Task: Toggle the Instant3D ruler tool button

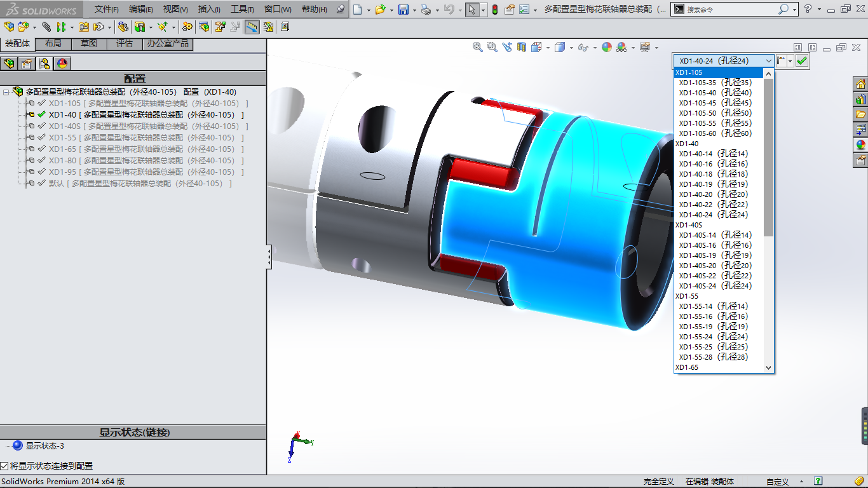Action: pyautogui.click(x=252, y=27)
